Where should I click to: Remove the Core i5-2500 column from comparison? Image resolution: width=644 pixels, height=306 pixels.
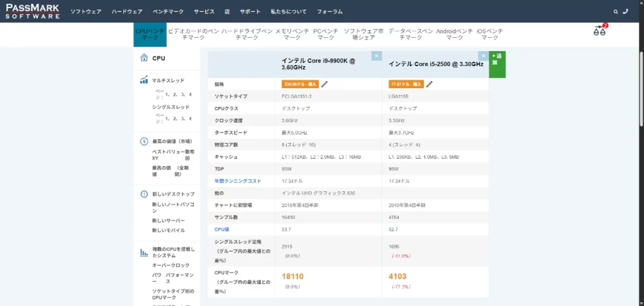482,56
